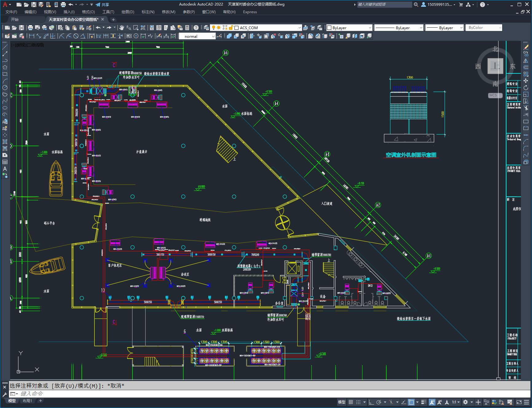
Task: Open the ACS_COM layer dropdown
Action: point(256,28)
